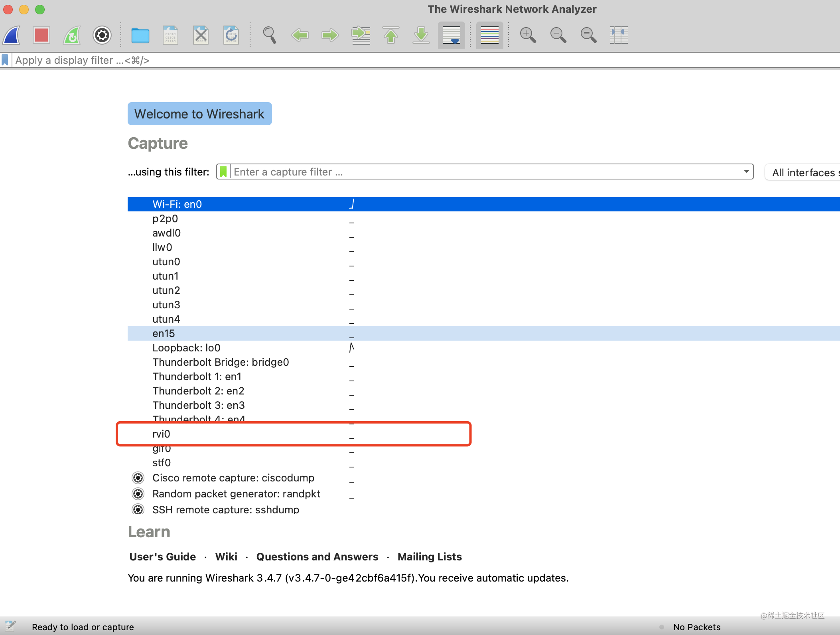Zoom out on packet text
The height and width of the screenshot is (635, 840).
pos(558,35)
